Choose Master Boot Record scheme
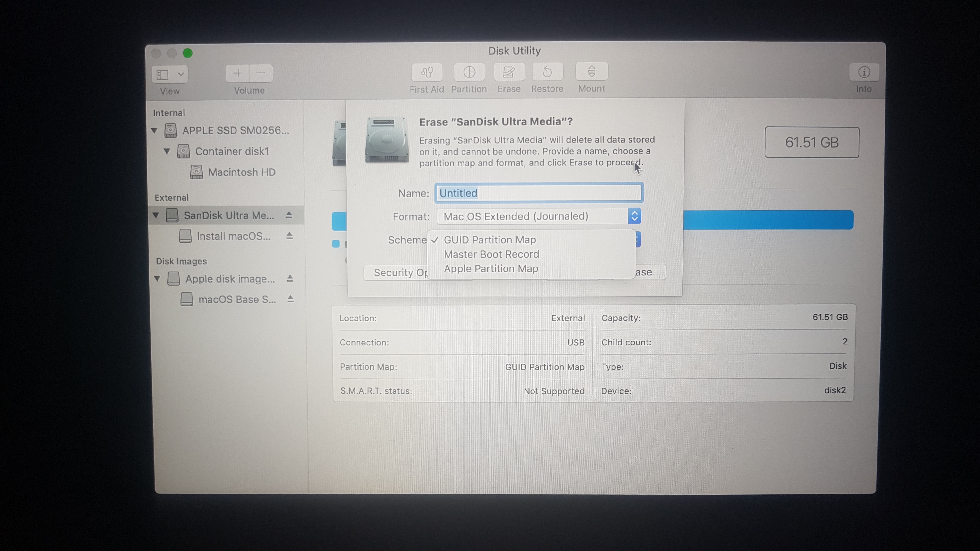This screenshot has height=551, width=980. 491,254
